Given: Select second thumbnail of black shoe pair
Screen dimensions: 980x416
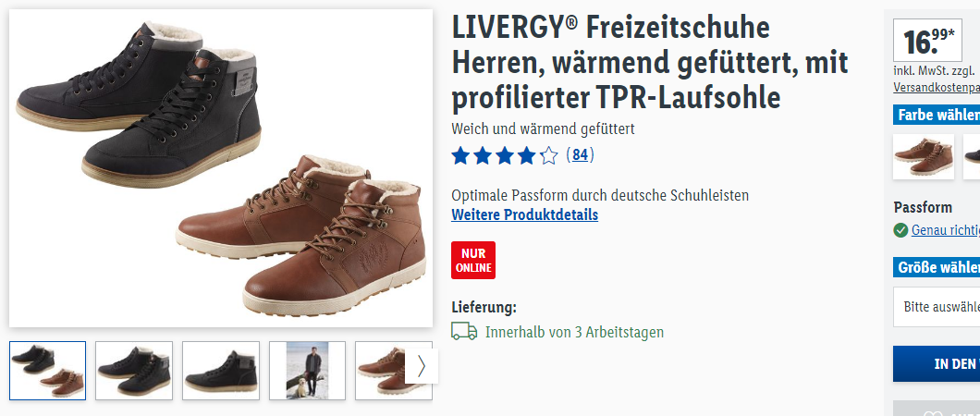Looking at the screenshot, I should (x=134, y=371).
